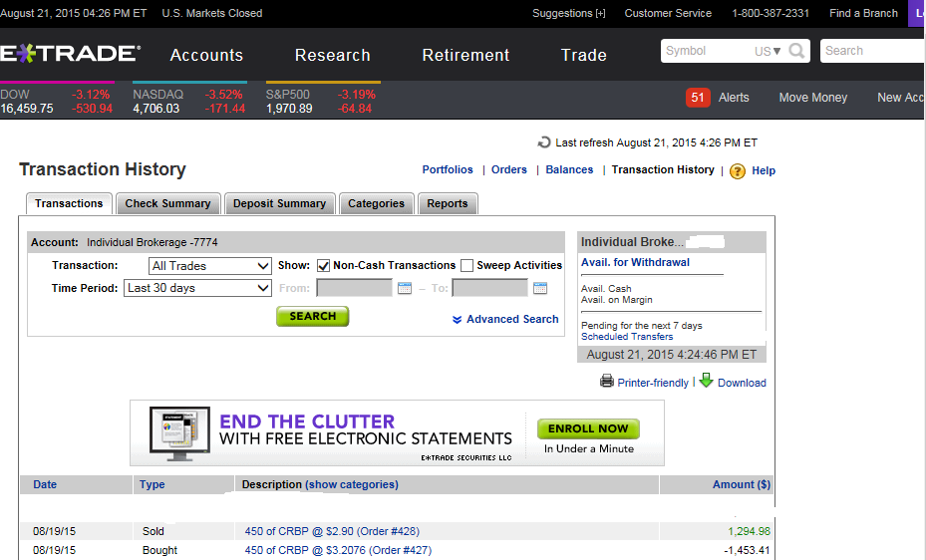Viewport: 926px width, 560px height.
Task: Open the Accounts menu
Action: click(206, 55)
